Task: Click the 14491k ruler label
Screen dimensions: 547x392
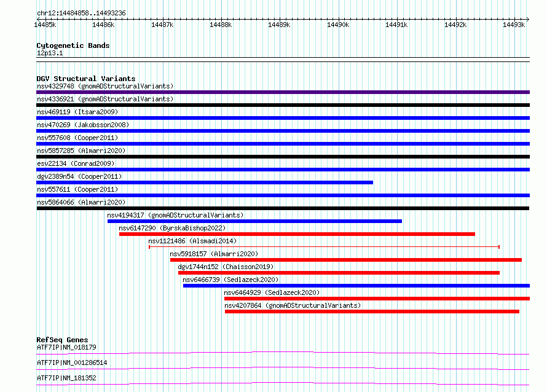Action: tap(396, 25)
